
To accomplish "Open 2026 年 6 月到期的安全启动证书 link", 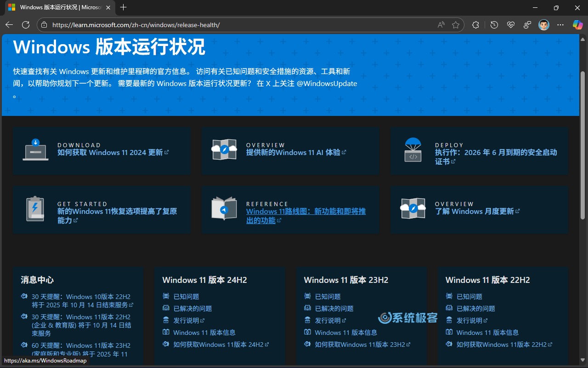I will tap(496, 157).
